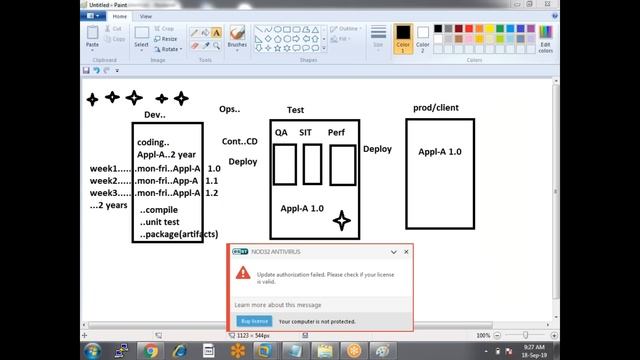The height and width of the screenshot is (360, 640).
Task: Choose the Five-point star shape
Action: 278,48
